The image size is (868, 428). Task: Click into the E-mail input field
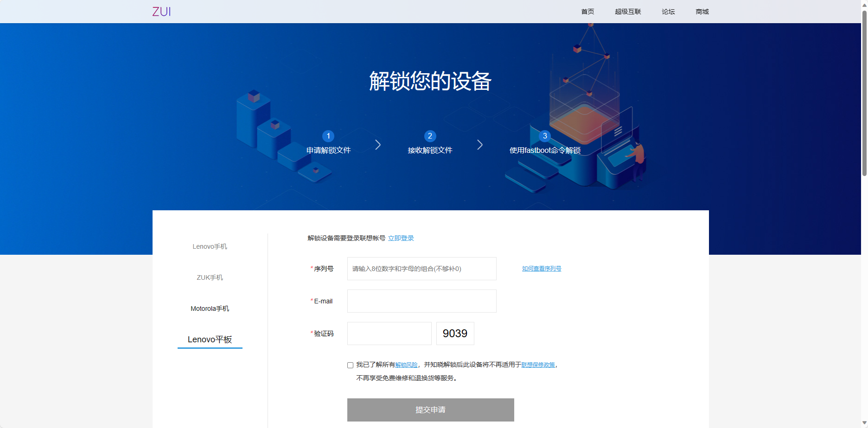point(422,301)
